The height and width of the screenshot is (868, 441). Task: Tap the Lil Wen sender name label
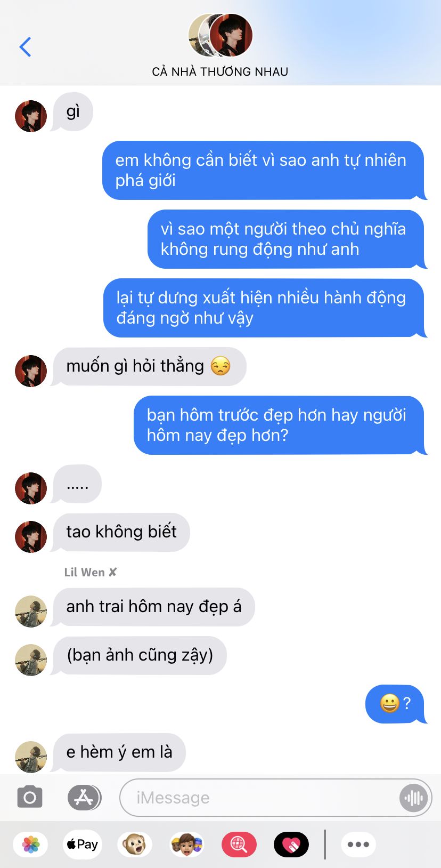pos(90,572)
